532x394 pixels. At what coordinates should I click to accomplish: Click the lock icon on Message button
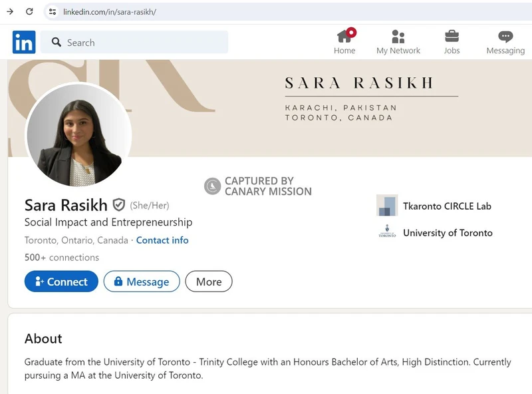coord(118,281)
